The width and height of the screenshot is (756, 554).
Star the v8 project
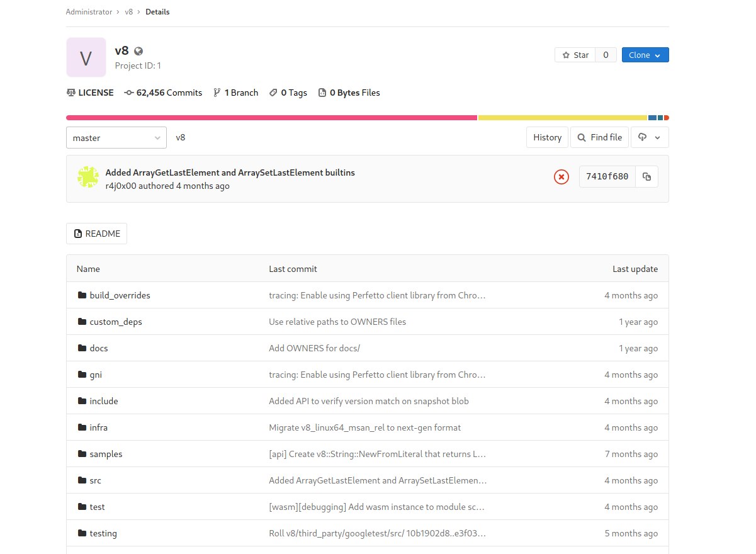point(575,55)
